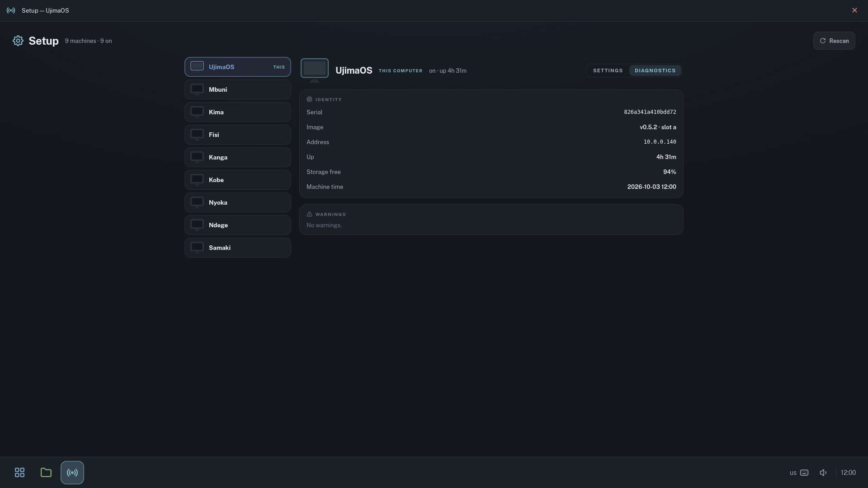The height and width of the screenshot is (488, 868).
Task: Click the uptime value 4h 31m in Up row
Action: [x=666, y=157]
